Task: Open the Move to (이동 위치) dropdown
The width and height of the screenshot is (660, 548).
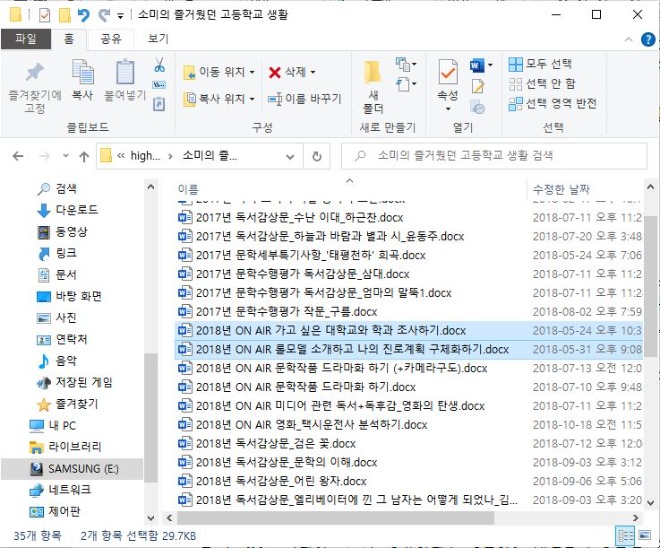Action: pos(220,72)
